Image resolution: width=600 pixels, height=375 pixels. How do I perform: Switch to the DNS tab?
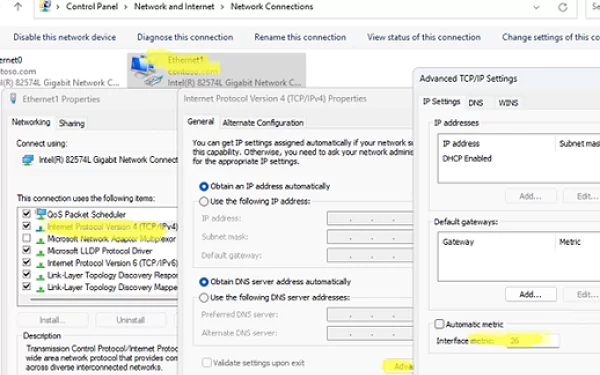pyautogui.click(x=476, y=103)
